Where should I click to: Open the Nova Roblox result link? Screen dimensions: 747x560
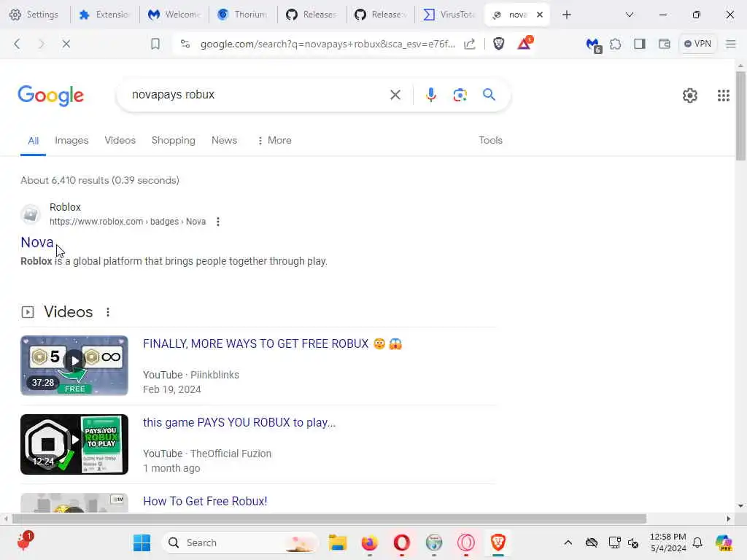point(36,242)
